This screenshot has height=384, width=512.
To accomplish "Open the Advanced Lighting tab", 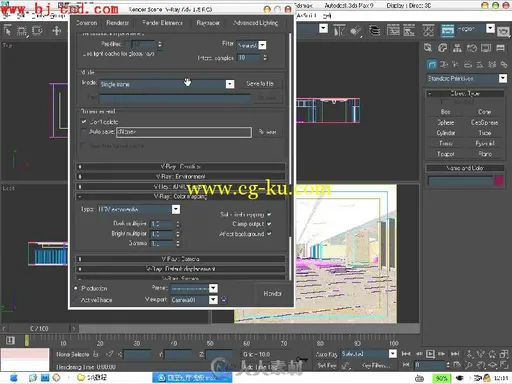I will 255,23.
